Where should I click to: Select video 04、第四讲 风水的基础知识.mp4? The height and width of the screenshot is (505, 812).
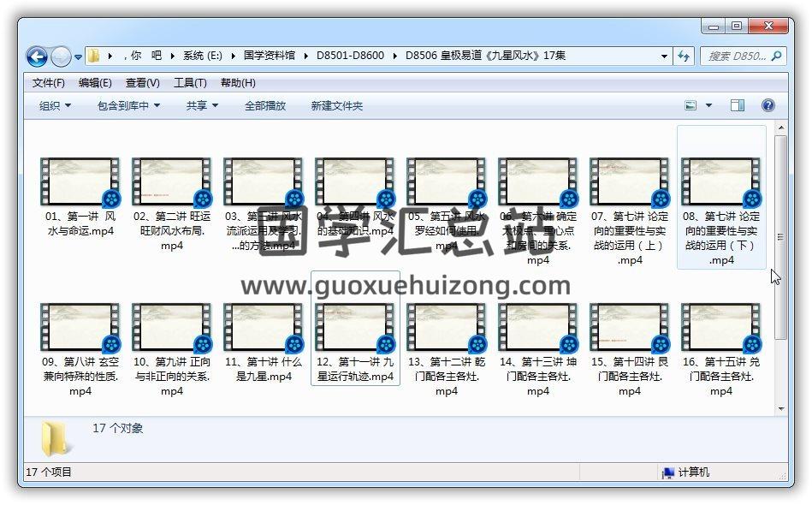(x=355, y=198)
